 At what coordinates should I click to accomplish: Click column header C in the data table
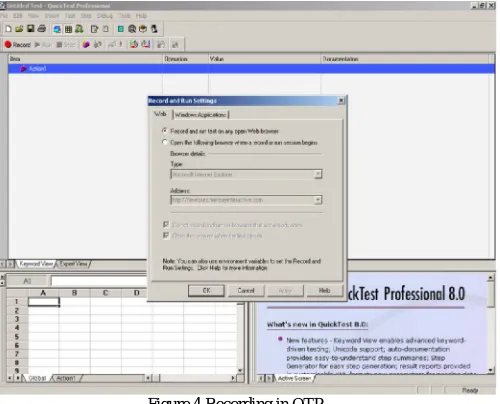pyautogui.click(x=105, y=293)
